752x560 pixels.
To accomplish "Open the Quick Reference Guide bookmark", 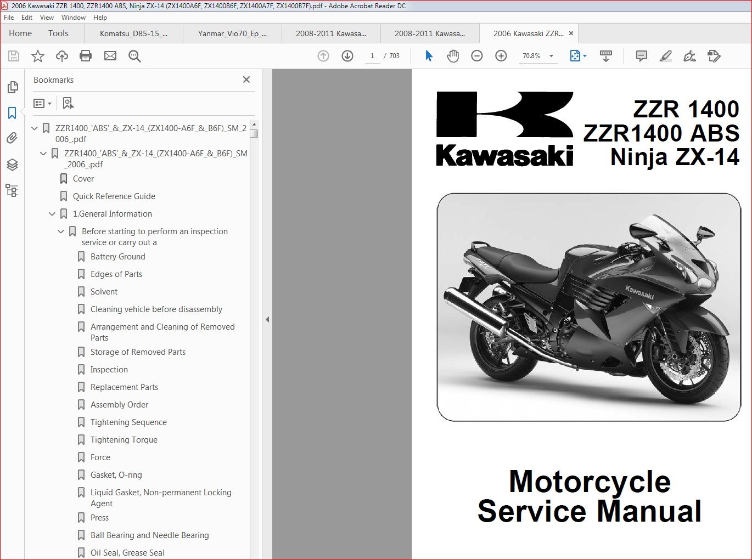I will coord(114,196).
